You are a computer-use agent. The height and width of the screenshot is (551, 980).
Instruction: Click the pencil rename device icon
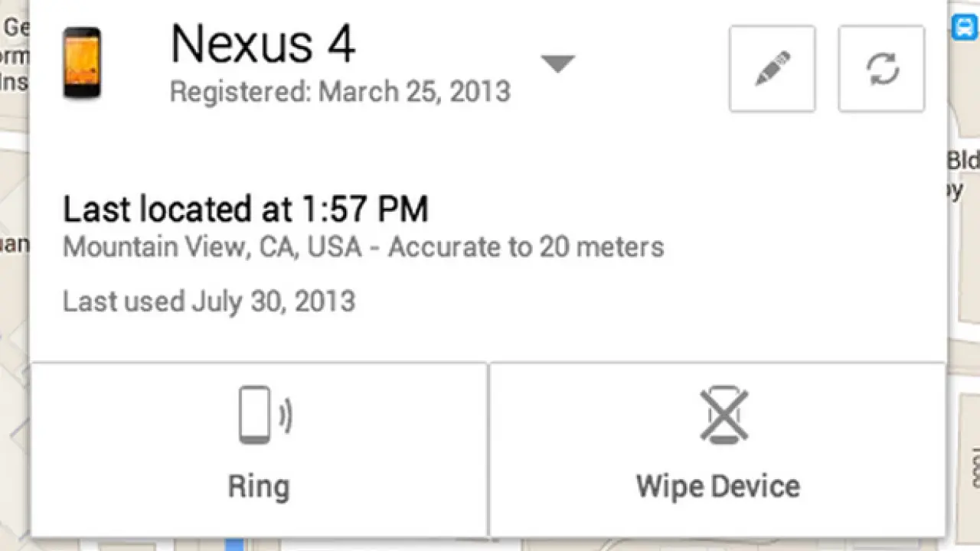pyautogui.click(x=772, y=69)
